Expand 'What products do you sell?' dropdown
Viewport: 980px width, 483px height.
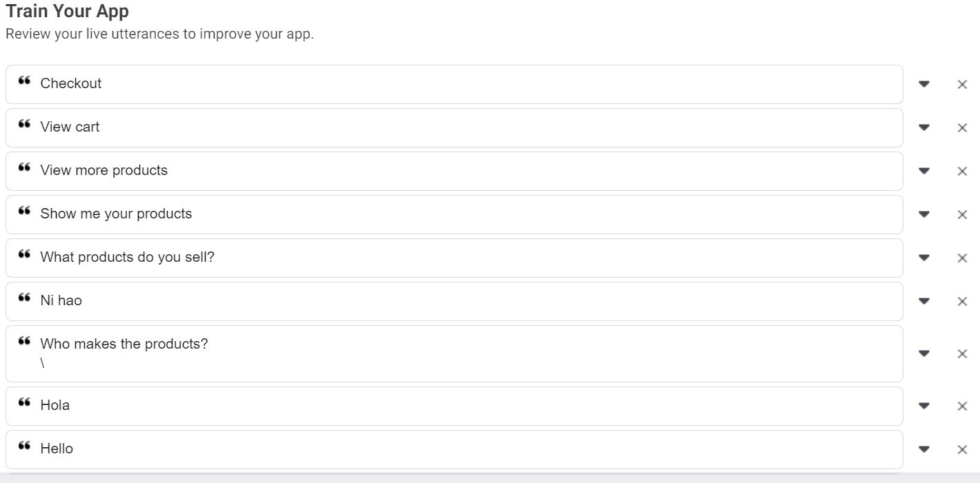point(924,258)
